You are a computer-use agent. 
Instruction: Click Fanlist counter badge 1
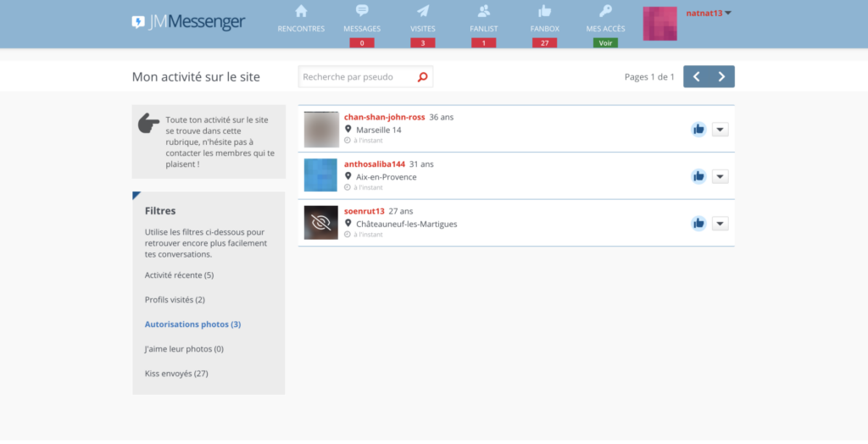[484, 42]
